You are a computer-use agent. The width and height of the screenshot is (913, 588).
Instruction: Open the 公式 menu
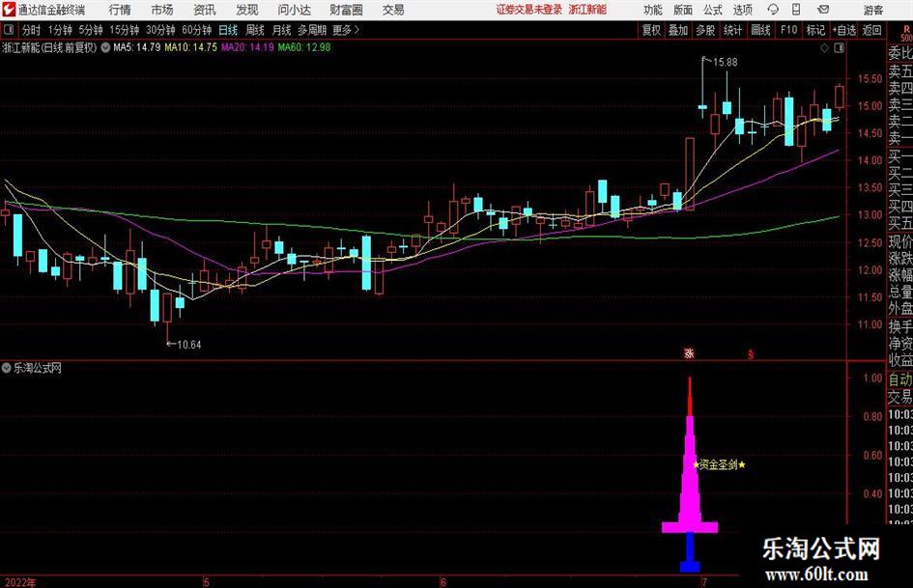click(x=713, y=10)
